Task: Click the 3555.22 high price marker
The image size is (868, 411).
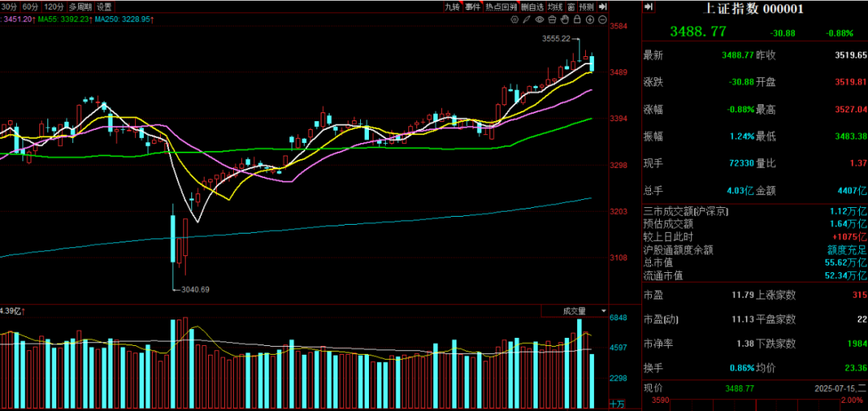Action: [556, 39]
